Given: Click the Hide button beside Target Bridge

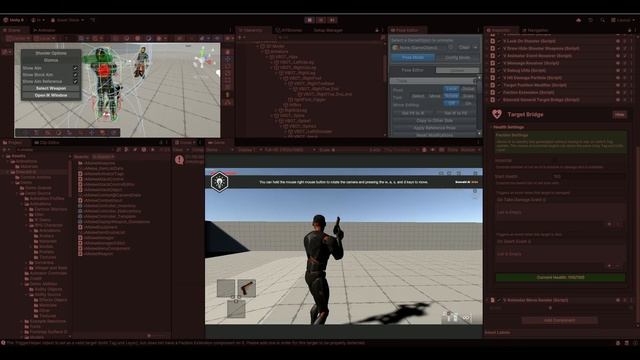Looking at the screenshot, I should coord(620,115).
